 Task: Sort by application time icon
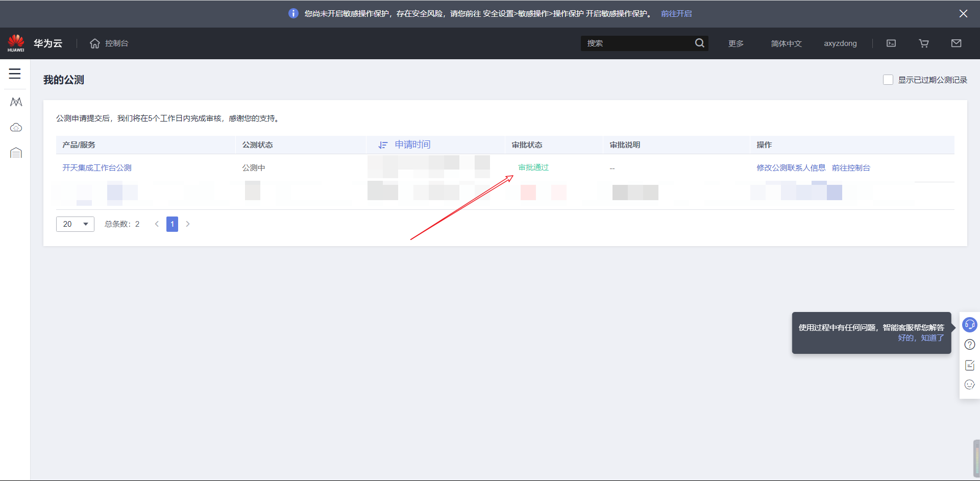pyautogui.click(x=383, y=145)
